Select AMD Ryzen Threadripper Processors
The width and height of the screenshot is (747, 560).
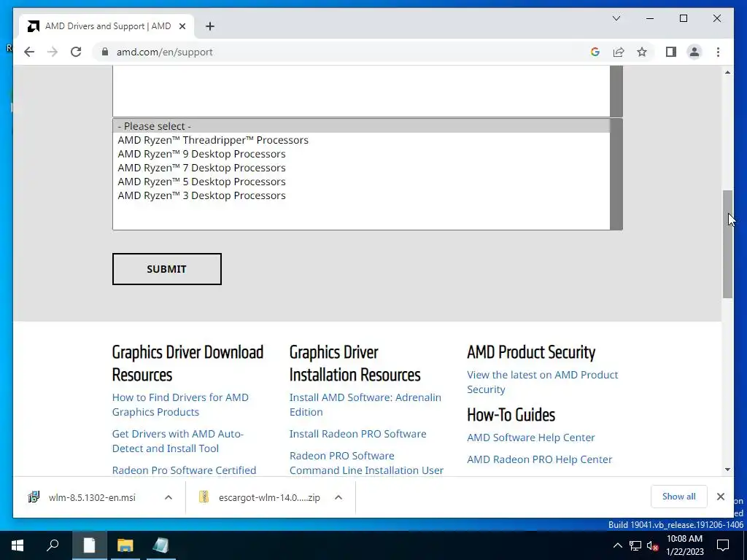[361, 140]
